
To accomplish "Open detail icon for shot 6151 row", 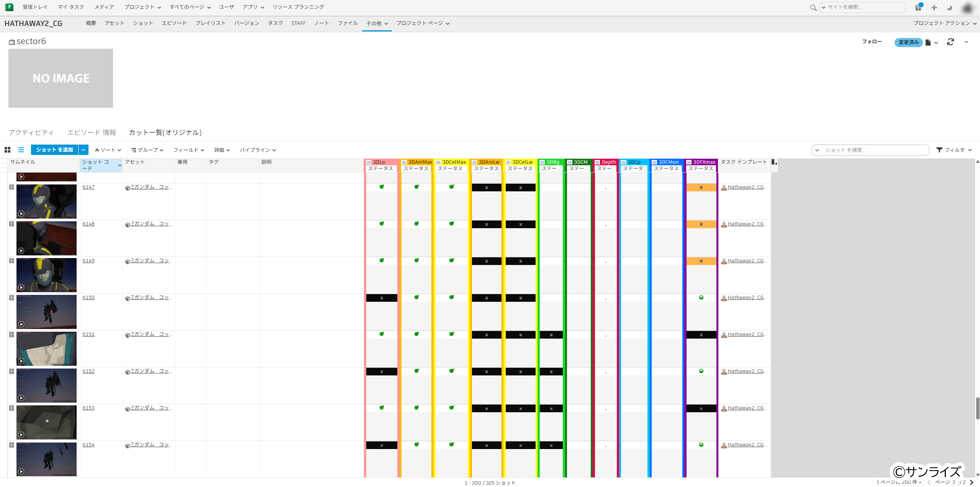I will (11, 334).
